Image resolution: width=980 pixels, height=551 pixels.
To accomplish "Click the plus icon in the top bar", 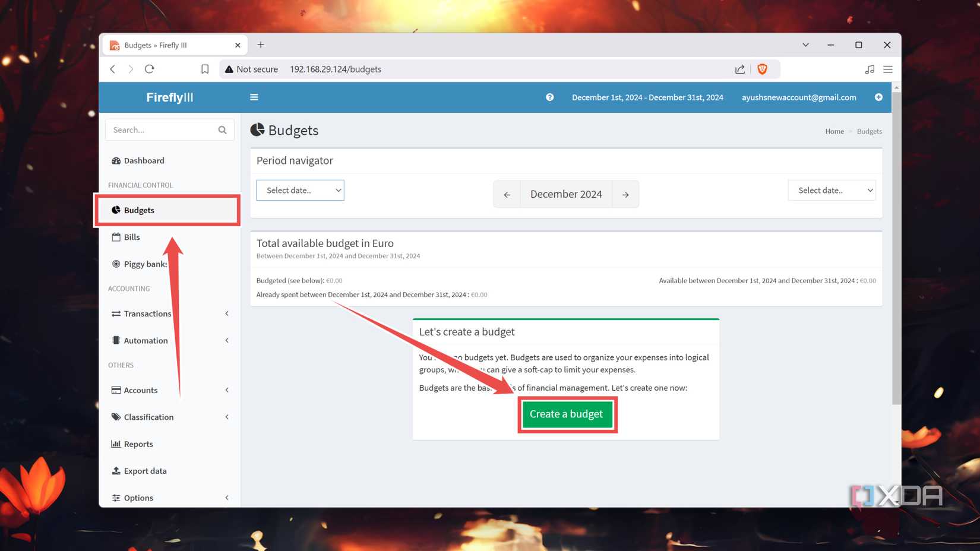I will coord(878,97).
